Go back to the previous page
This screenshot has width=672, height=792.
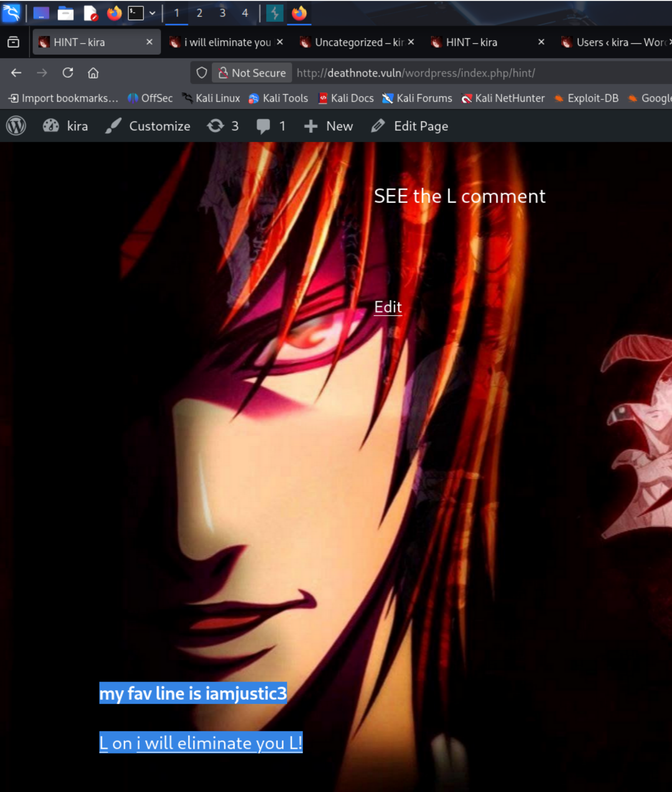pos(16,73)
